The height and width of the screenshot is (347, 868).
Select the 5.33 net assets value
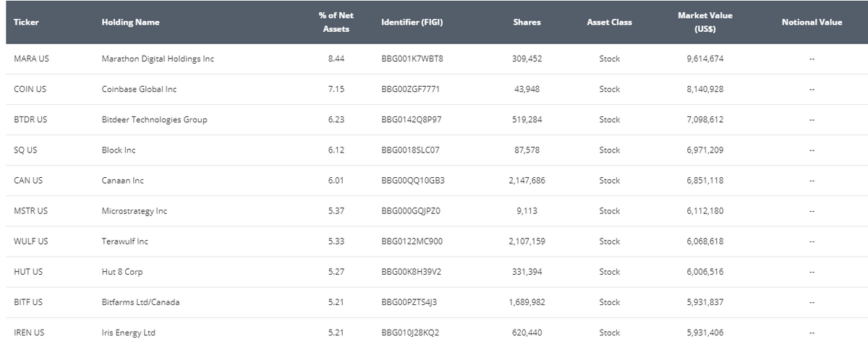(x=336, y=241)
